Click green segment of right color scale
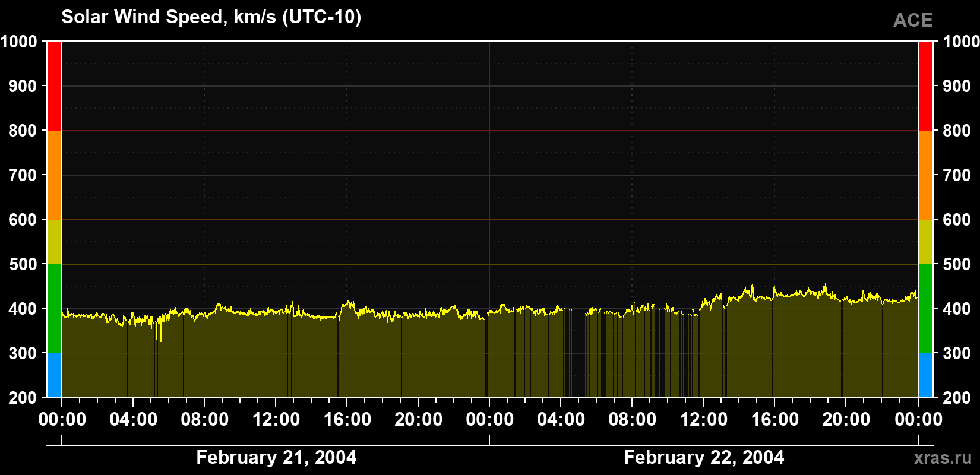Screen dimensions: 980x475 925,309
